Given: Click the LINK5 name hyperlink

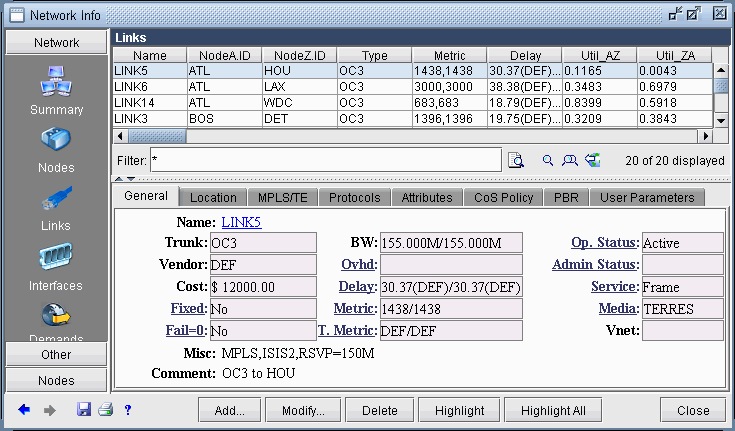Looking at the screenshot, I should 241,222.
